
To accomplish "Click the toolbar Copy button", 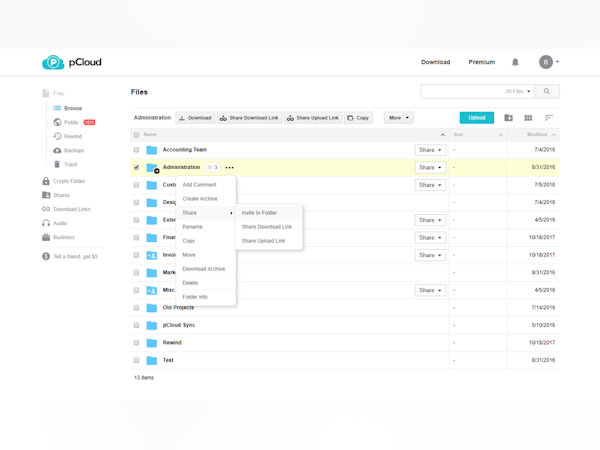I will tap(358, 118).
